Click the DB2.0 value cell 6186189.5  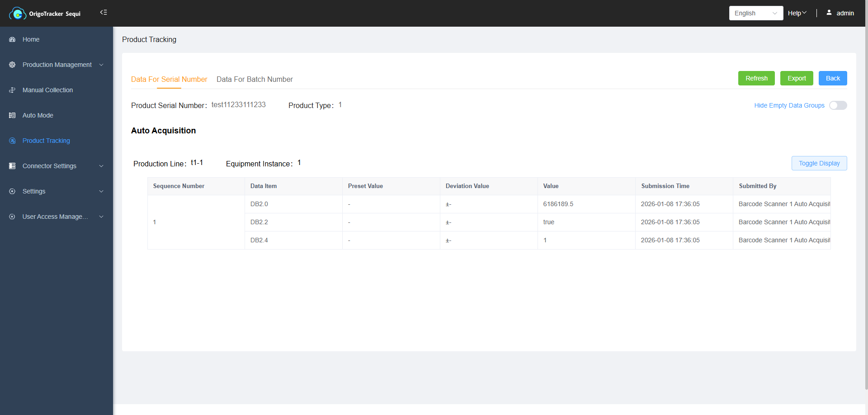pos(558,204)
